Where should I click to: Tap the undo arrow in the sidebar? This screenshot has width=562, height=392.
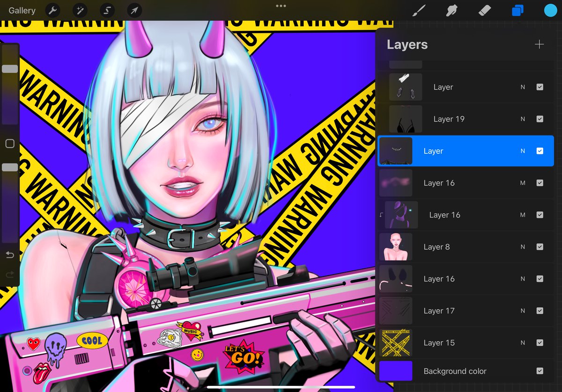(10, 255)
